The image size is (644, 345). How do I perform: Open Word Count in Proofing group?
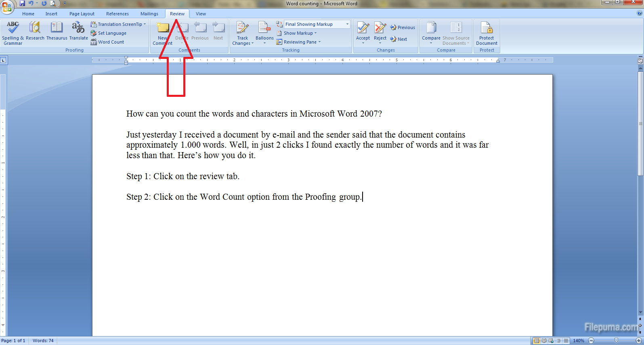pyautogui.click(x=107, y=42)
